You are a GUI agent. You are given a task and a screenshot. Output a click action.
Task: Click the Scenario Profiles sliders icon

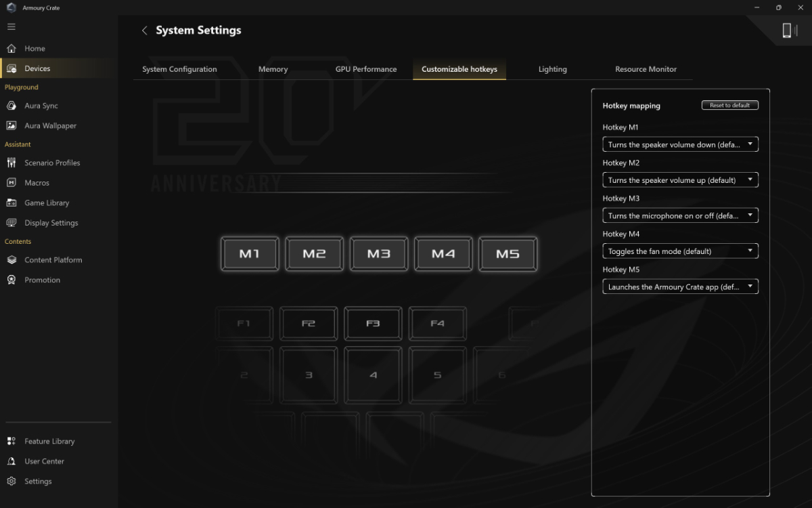coord(12,163)
